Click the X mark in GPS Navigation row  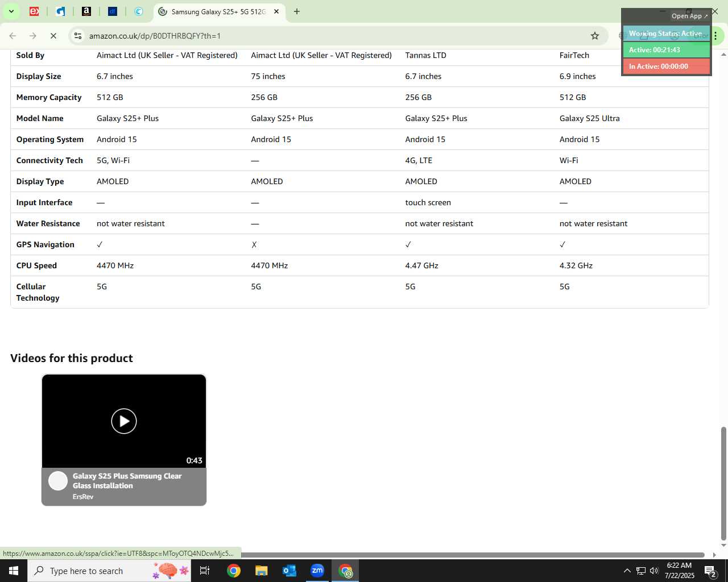254,244
